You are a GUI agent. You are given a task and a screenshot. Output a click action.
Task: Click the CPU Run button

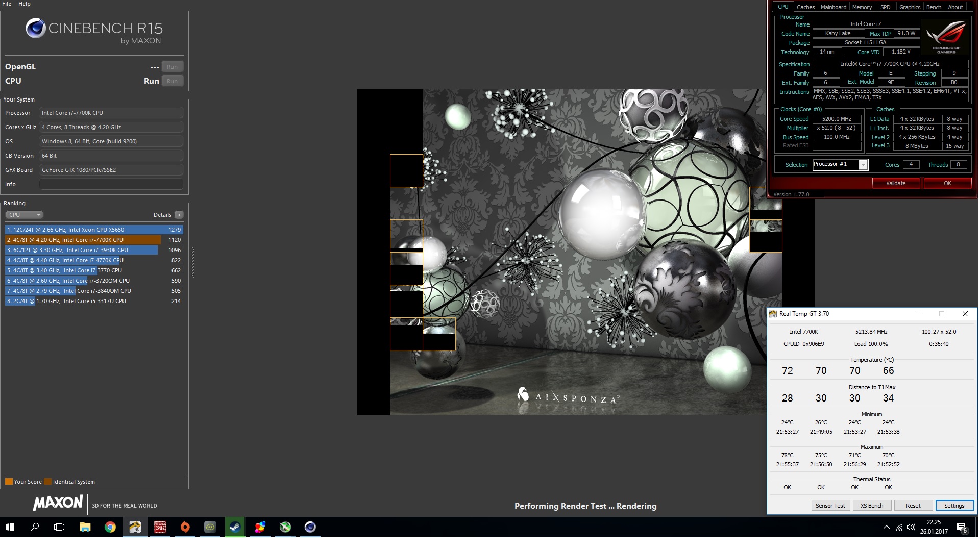173,81
